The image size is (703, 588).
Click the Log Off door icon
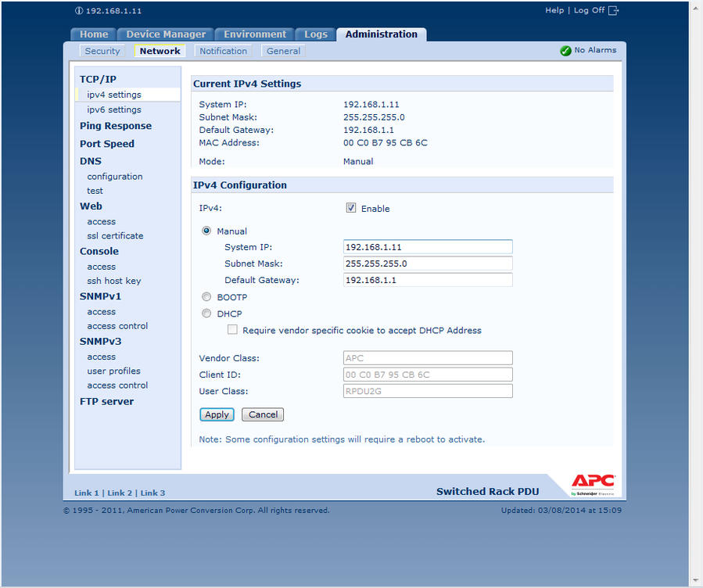(x=613, y=10)
